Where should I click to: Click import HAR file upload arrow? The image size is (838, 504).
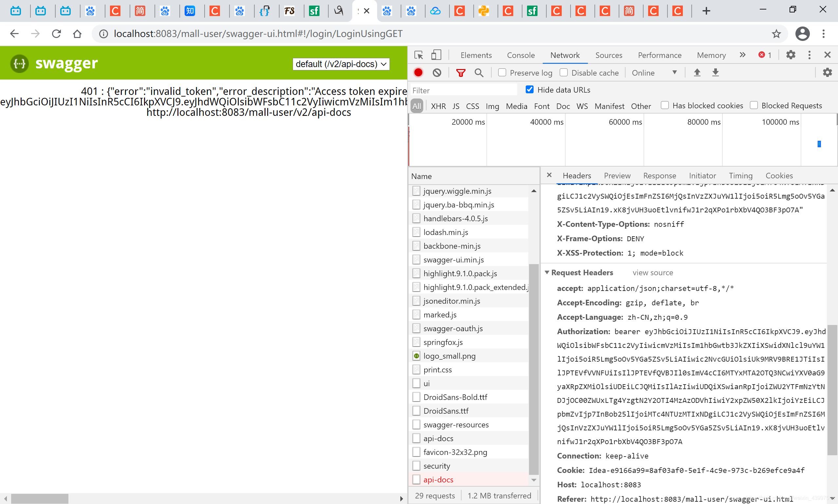(x=697, y=72)
